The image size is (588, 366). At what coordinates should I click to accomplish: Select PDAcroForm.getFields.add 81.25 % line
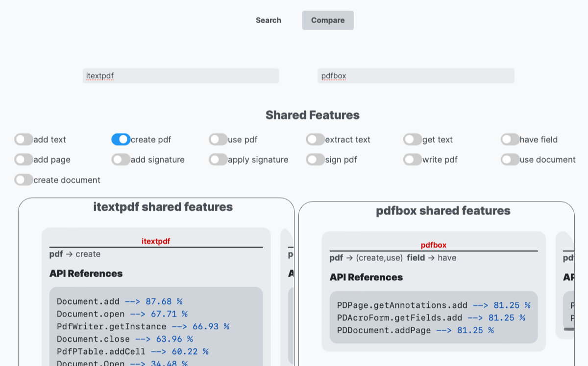coord(431,317)
